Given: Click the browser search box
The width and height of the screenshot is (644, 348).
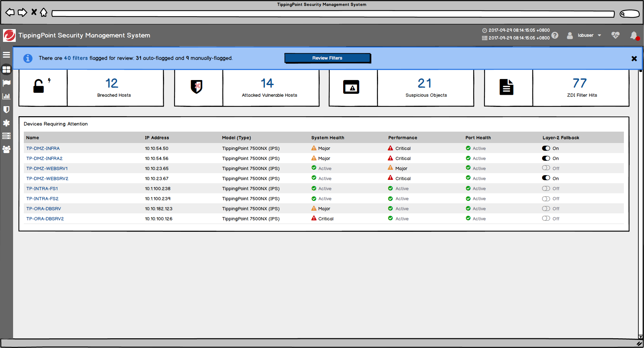Looking at the screenshot, I should click(630, 14).
